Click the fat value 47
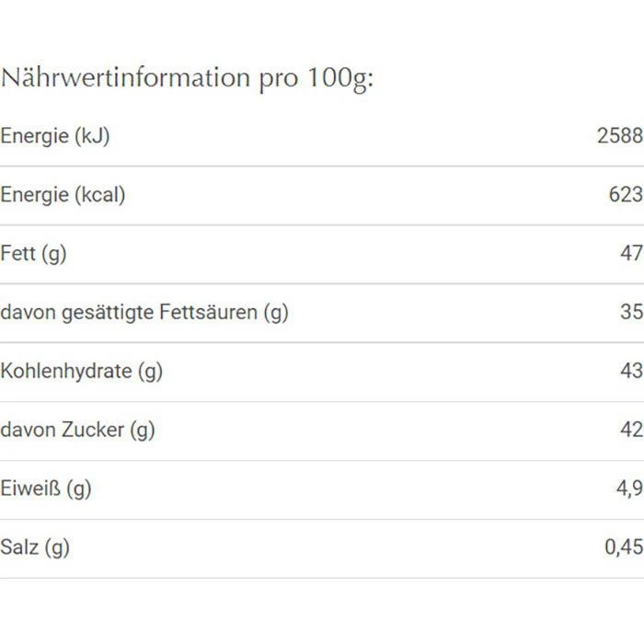The width and height of the screenshot is (644, 644). [631, 253]
